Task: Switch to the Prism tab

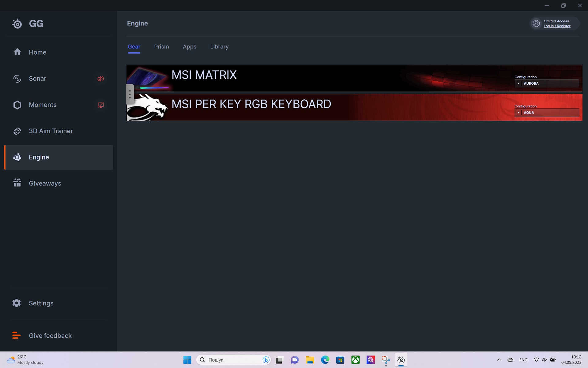Action: (161, 47)
